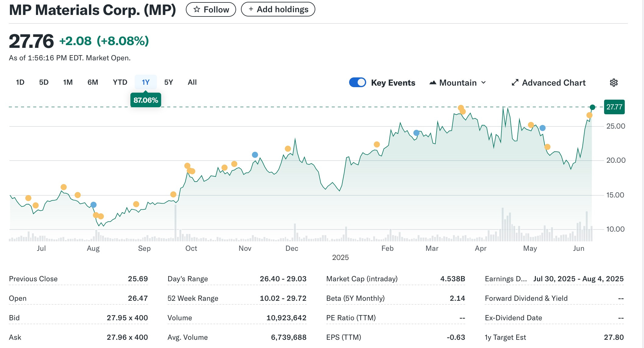The image size is (644, 348).
Task: Click the Market Open timestamp text
Action: coord(69,58)
